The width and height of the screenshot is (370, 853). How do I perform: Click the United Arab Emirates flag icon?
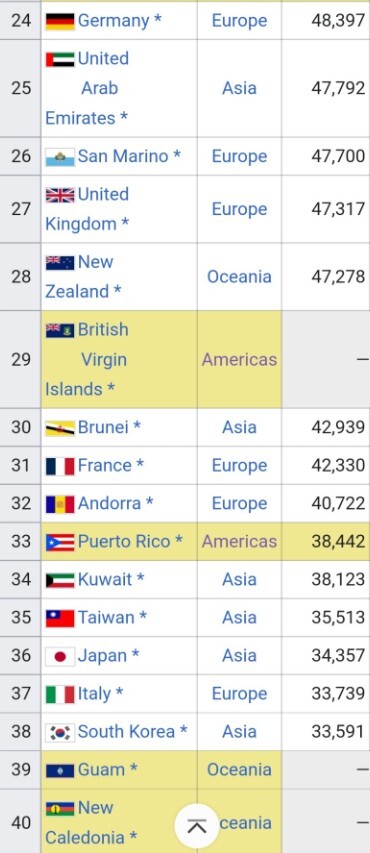pos(60,59)
